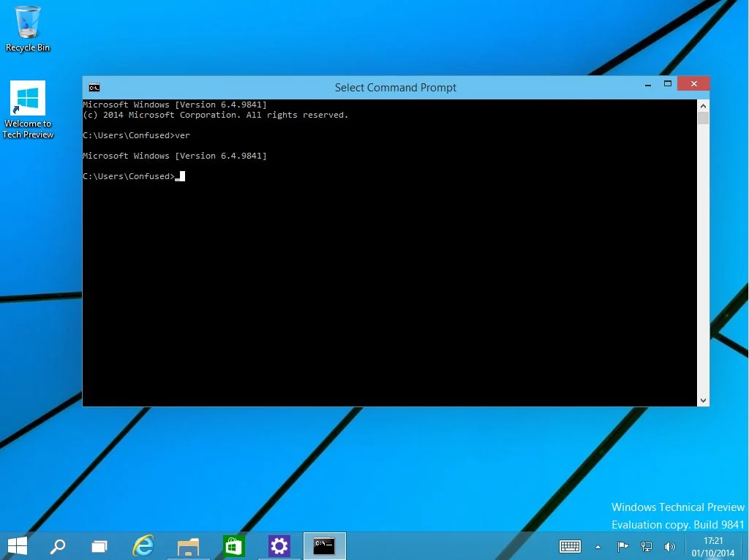Image resolution: width=749 pixels, height=560 pixels.
Task: Open Action Center flag icon
Action: point(622,546)
